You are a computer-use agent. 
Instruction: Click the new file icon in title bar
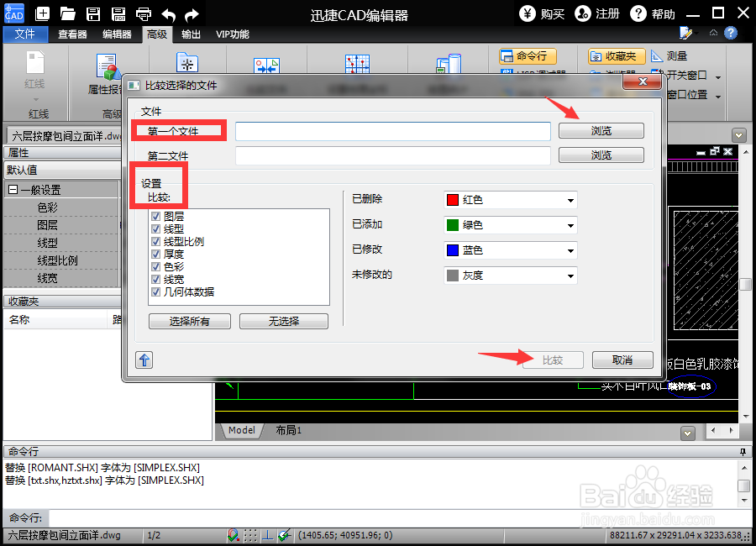[x=43, y=13]
